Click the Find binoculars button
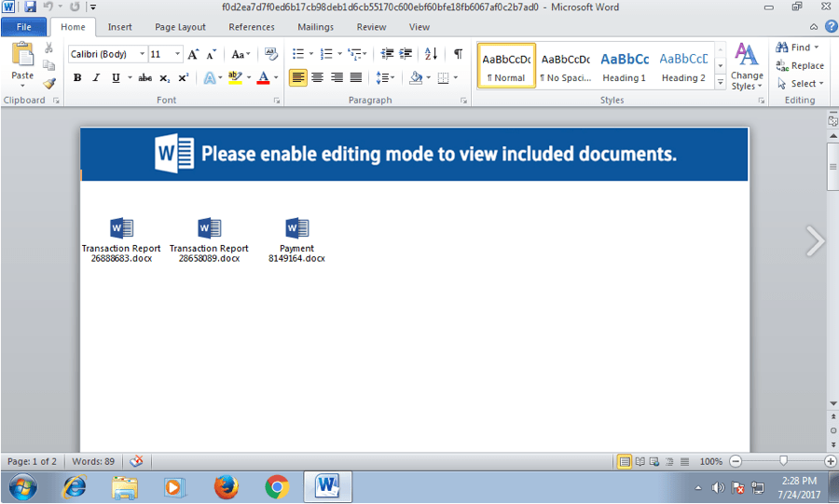This screenshot has height=504, width=839. tap(797, 48)
